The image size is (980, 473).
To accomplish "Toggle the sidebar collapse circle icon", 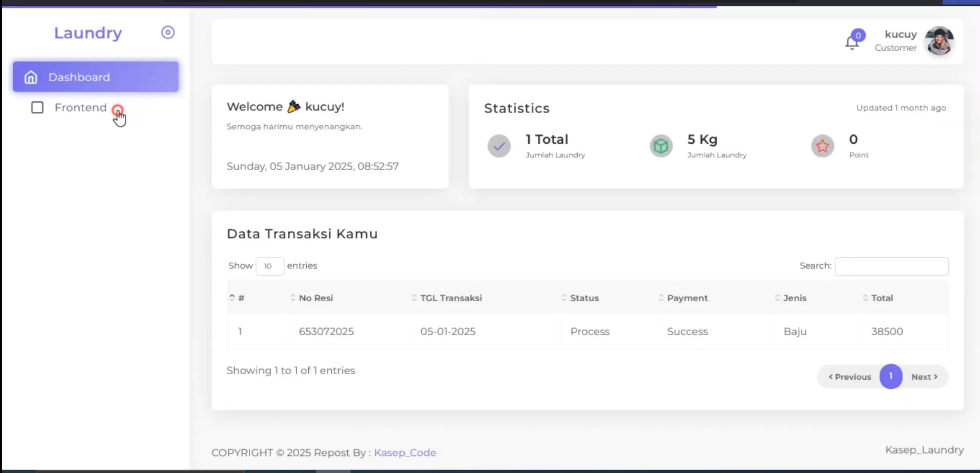I will [168, 33].
